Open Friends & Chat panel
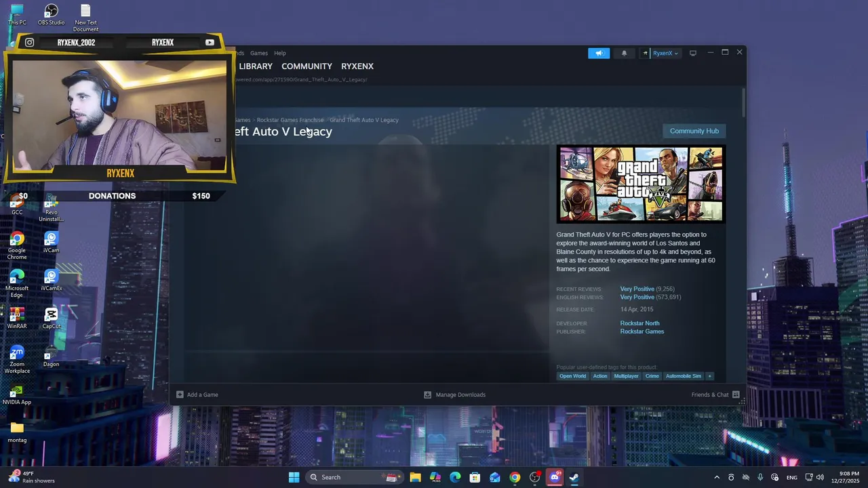The height and width of the screenshot is (488, 868). click(715, 394)
